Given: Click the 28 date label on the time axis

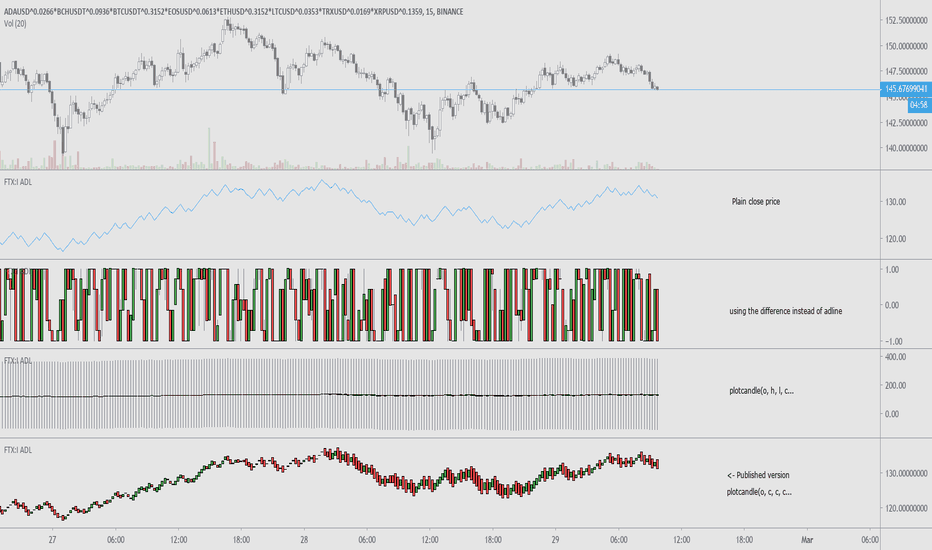Looking at the screenshot, I should 304,540.
